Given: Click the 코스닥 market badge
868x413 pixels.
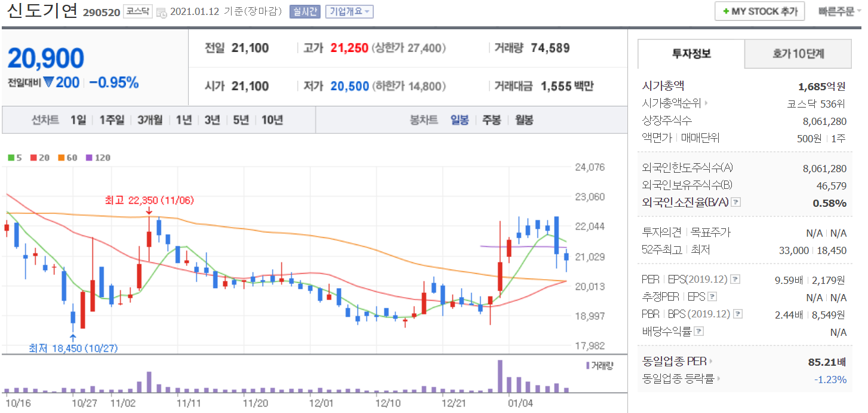Looking at the screenshot, I should click(x=137, y=12).
